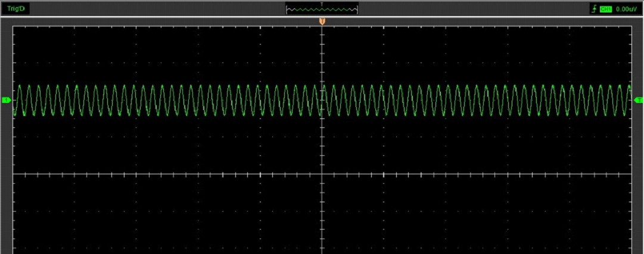Click the rising edge trigger slope icon
The width and height of the screenshot is (644, 254).
593,9
